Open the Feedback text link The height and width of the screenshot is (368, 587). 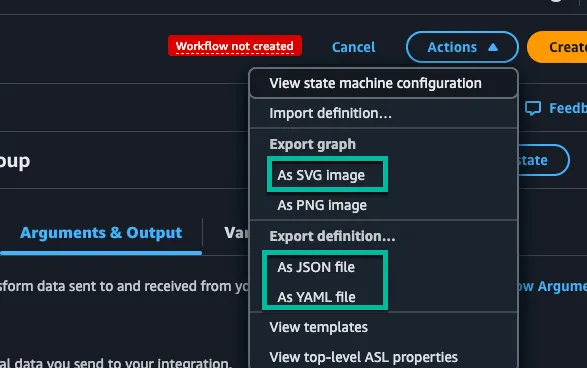point(568,108)
